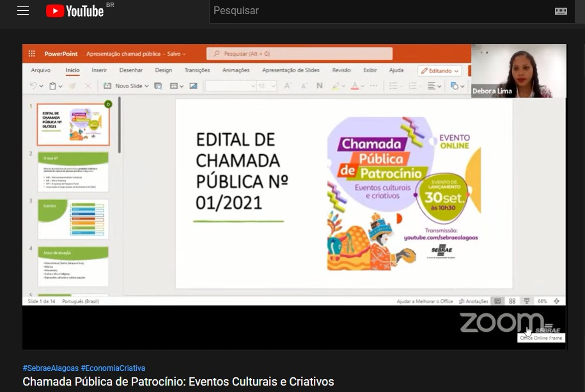This screenshot has height=392, width=585.
Task: Expand the Novo Slide dropdown
Action: pyautogui.click(x=146, y=86)
